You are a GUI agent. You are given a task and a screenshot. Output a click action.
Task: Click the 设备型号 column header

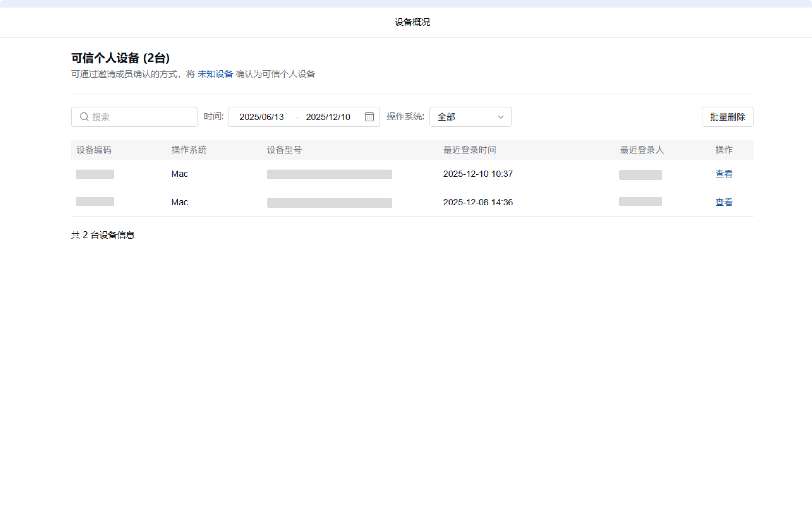284,150
